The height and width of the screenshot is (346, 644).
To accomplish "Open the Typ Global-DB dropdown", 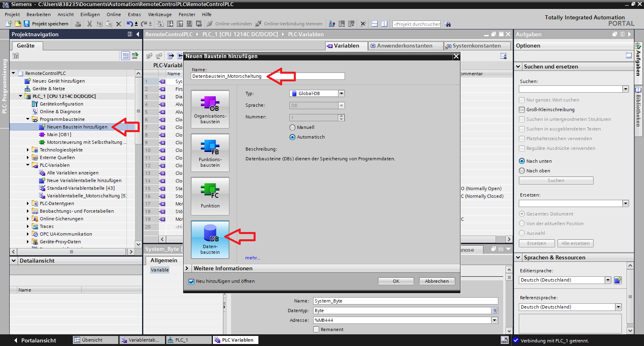I will coord(341,93).
